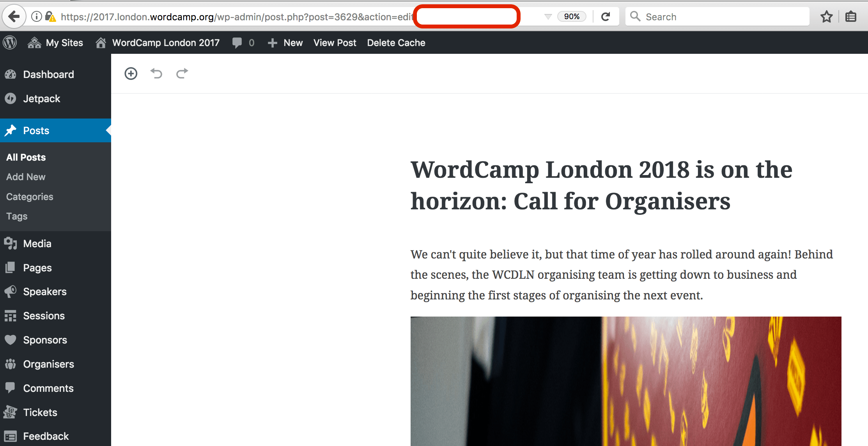Screen dimensions: 868x446
Task: Reset the 90% zoom level indicator
Action: pyautogui.click(x=572, y=16)
